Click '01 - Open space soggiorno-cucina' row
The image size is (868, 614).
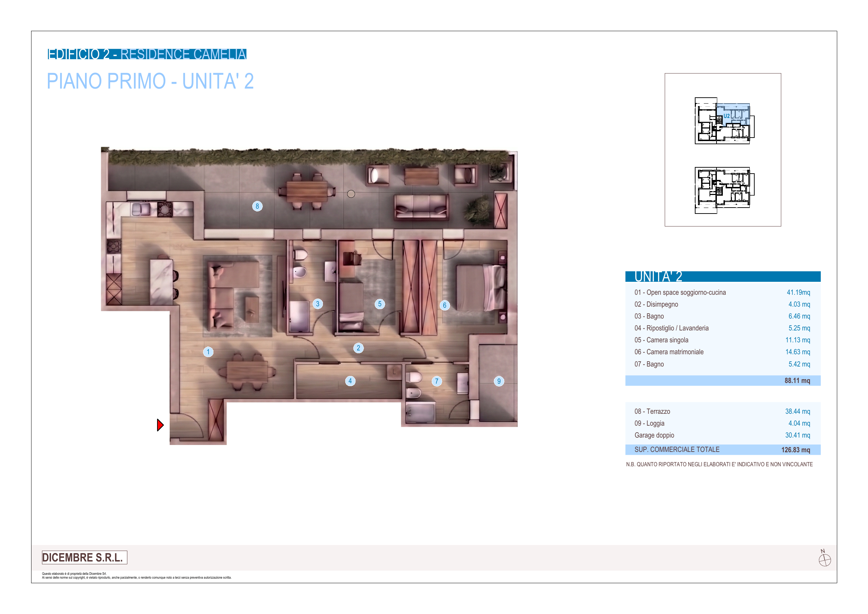tap(723, 292)
